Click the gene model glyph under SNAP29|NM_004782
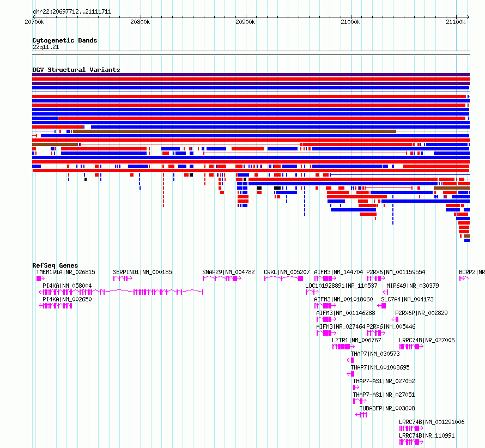485x448 pixels. (222, 279)
